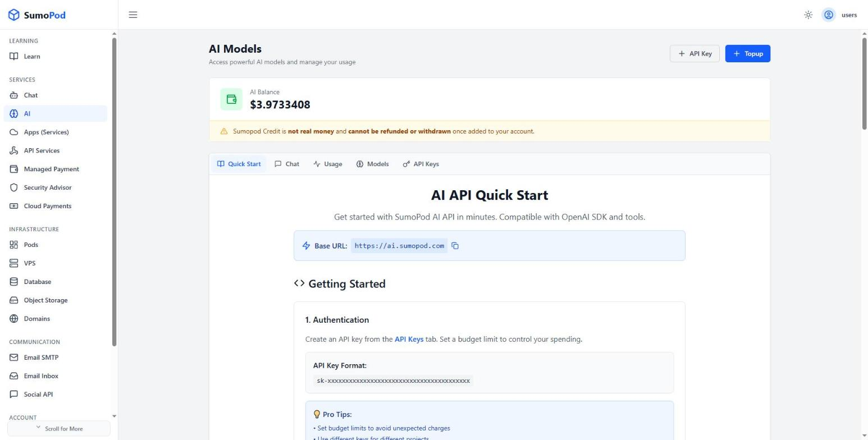The width and height of the screenshot is (868, 440).
Task: Click the Chat robot icon in sidebar
Action: (14, 95)
